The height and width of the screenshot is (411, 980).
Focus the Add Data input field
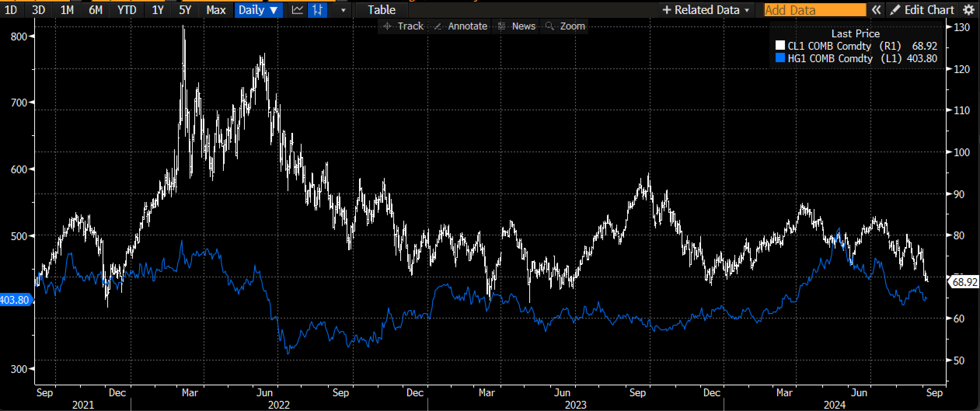(815, 10)
